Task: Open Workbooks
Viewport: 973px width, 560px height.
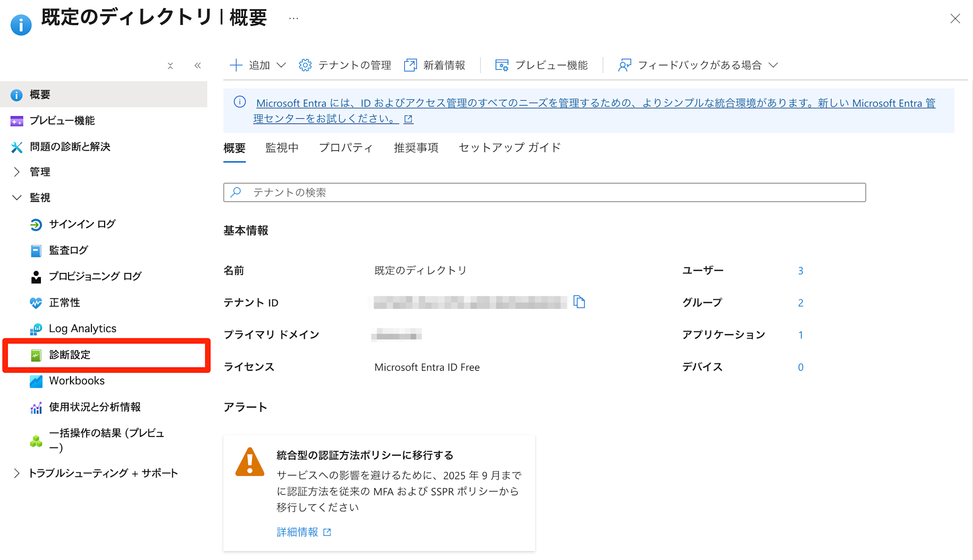Action: (77, 380)
